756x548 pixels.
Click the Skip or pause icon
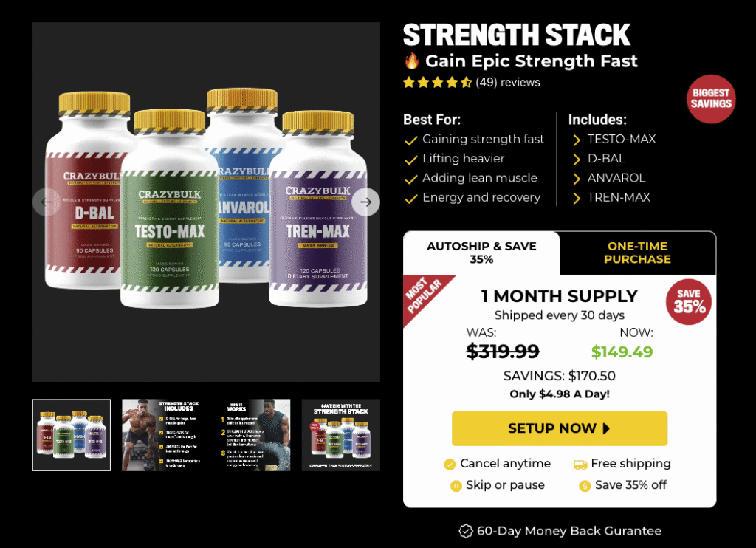(456, 486)
